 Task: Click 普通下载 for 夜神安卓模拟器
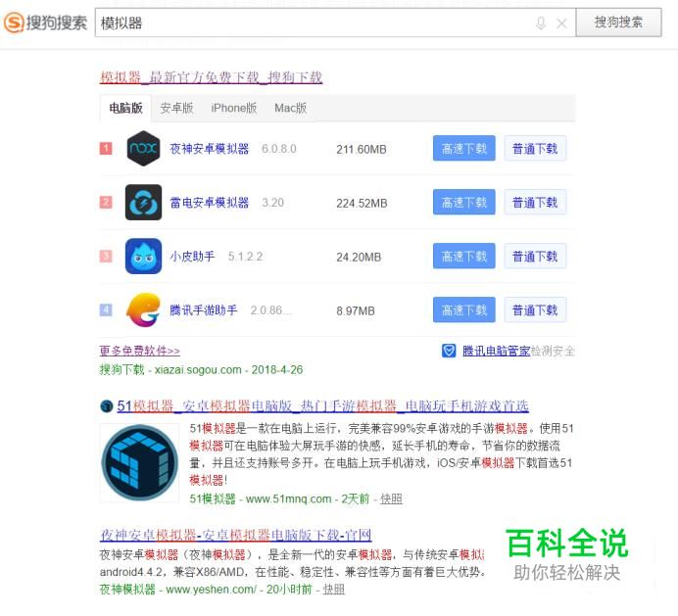point(535,148)
